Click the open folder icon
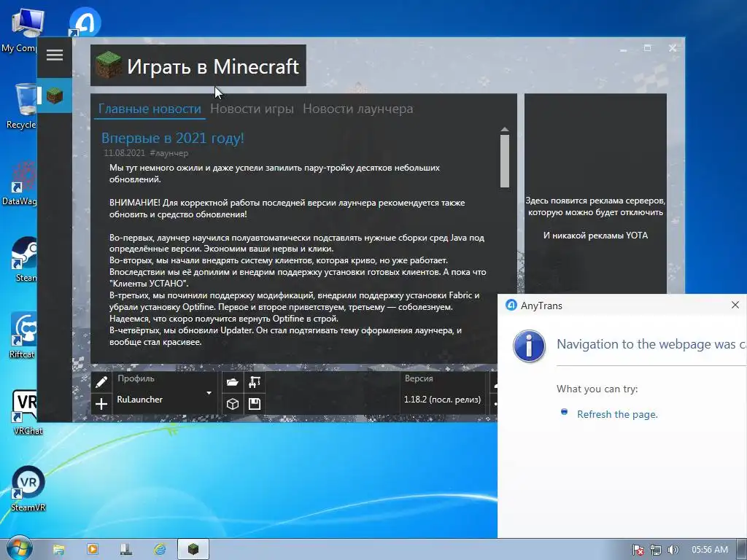747x560 pixels. point(233,382)
